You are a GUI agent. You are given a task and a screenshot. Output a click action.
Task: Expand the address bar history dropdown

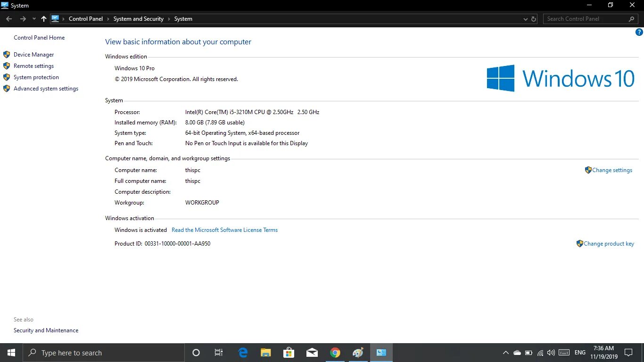tap(525, 19)
